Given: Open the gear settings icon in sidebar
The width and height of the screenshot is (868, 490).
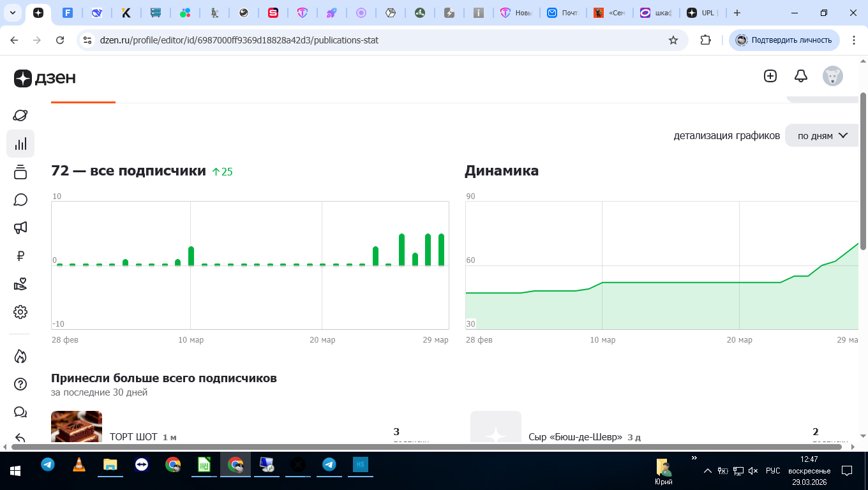Looking at the screenshot, I should tap(20, 312).
